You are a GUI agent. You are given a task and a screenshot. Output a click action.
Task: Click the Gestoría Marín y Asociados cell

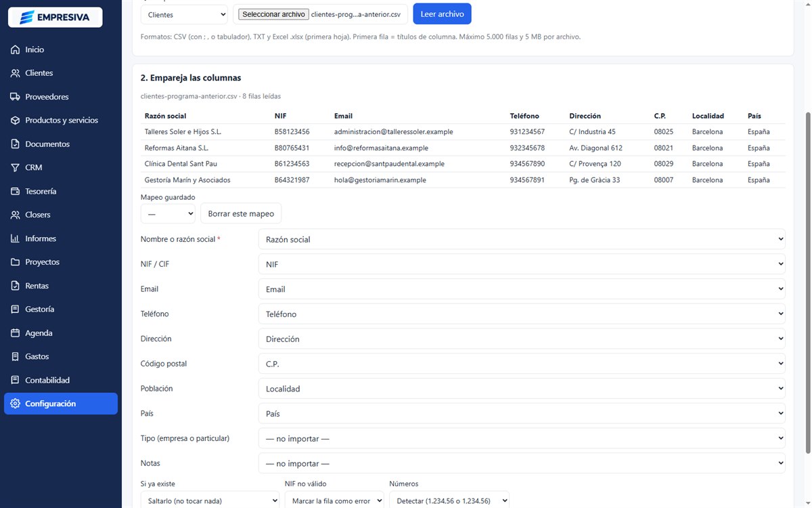187,180
